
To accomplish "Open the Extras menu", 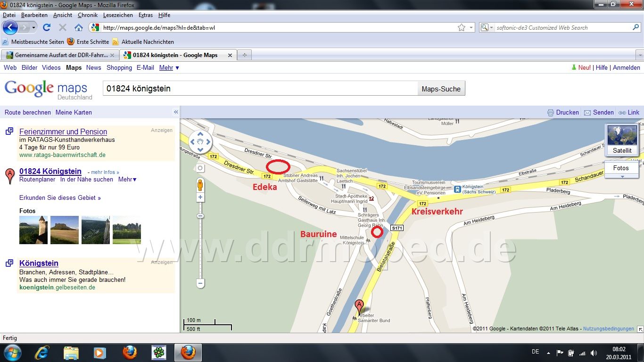I will (x=146, y=15).
